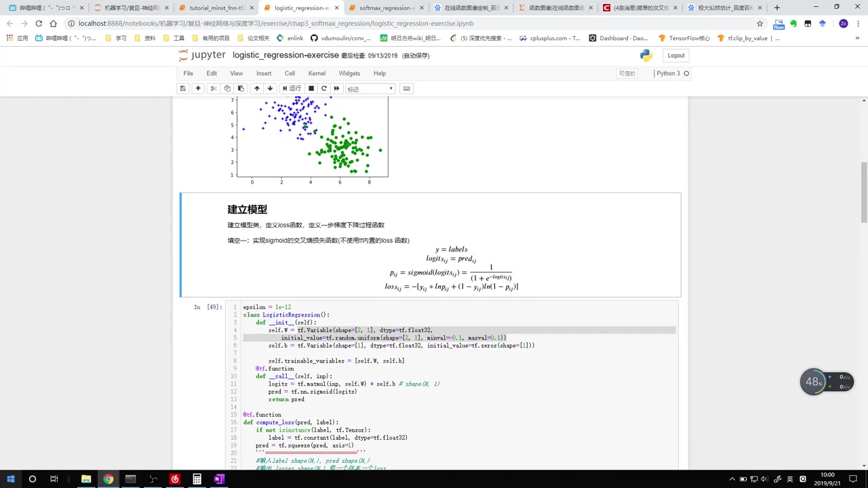Interrupt the kernel with stop icon

311,89
